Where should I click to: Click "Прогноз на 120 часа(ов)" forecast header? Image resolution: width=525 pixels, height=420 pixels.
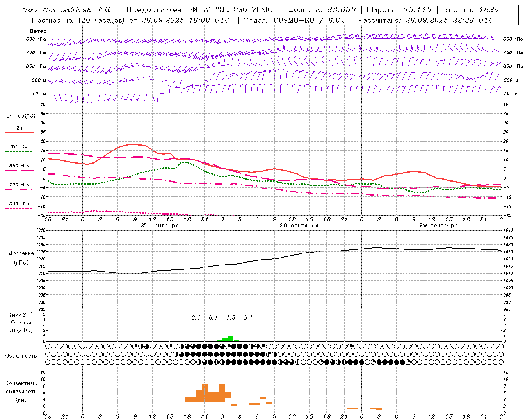click(79, 20)
